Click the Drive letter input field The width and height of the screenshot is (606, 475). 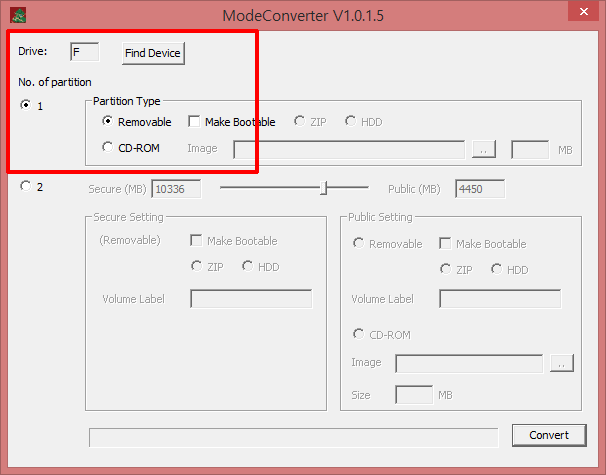(x=84, y=51)
